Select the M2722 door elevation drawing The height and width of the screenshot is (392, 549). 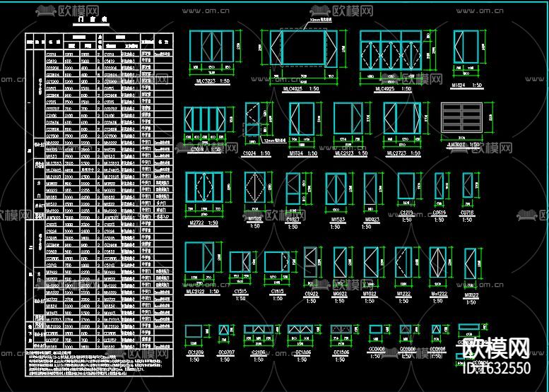(204, 187)
